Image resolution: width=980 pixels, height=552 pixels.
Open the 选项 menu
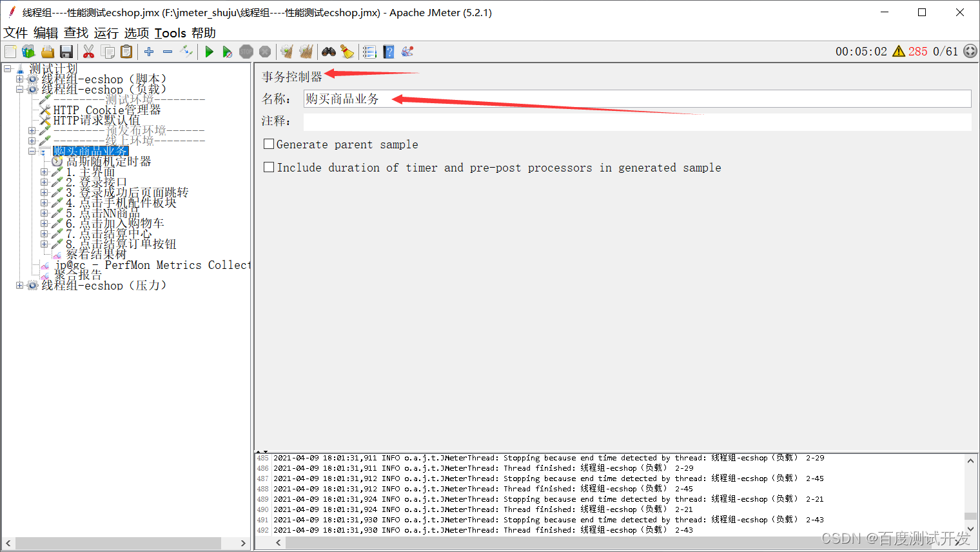point(137,33)
